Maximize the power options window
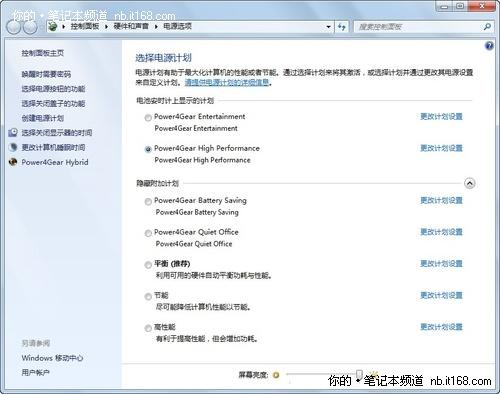This screenshot has height=394, width=500. coord(460,6)
